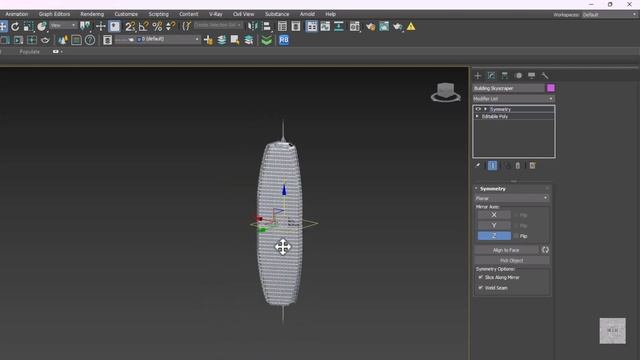
Task: Toggle Symmetry modifier eye visibility
Action: click(478, 109)
